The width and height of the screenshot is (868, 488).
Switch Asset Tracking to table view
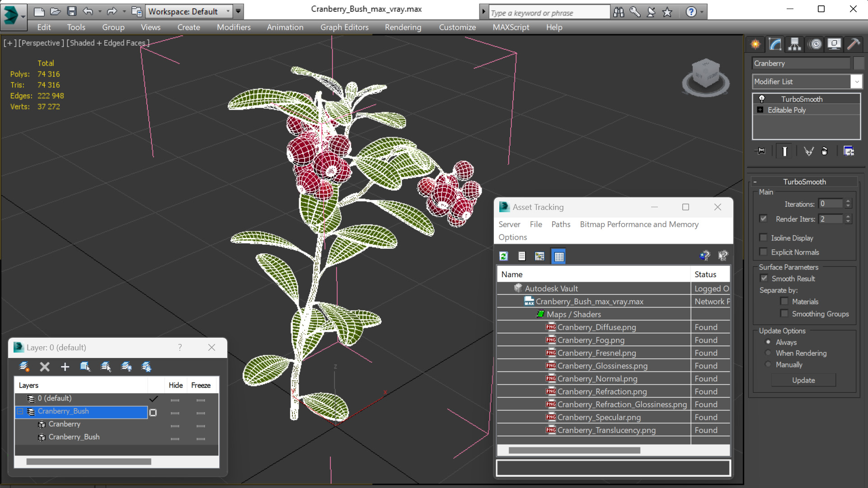pos(559,256)
